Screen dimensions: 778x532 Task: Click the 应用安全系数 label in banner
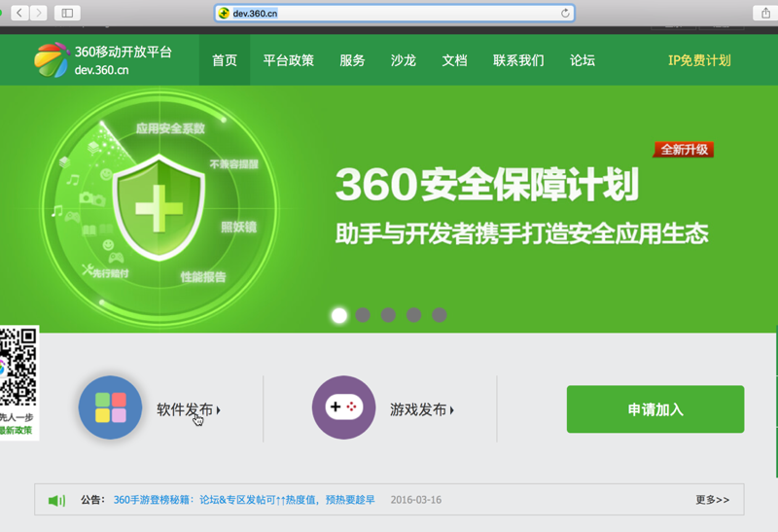point(170,128)
